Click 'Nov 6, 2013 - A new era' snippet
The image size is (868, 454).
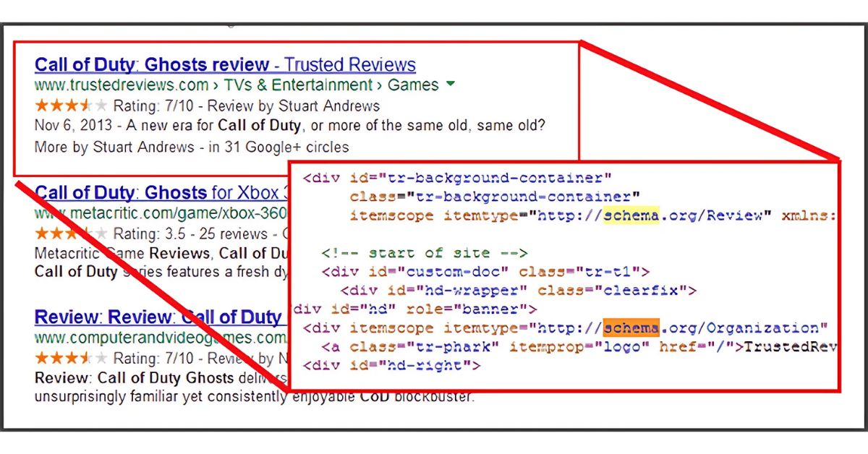[x=289, y=126]
